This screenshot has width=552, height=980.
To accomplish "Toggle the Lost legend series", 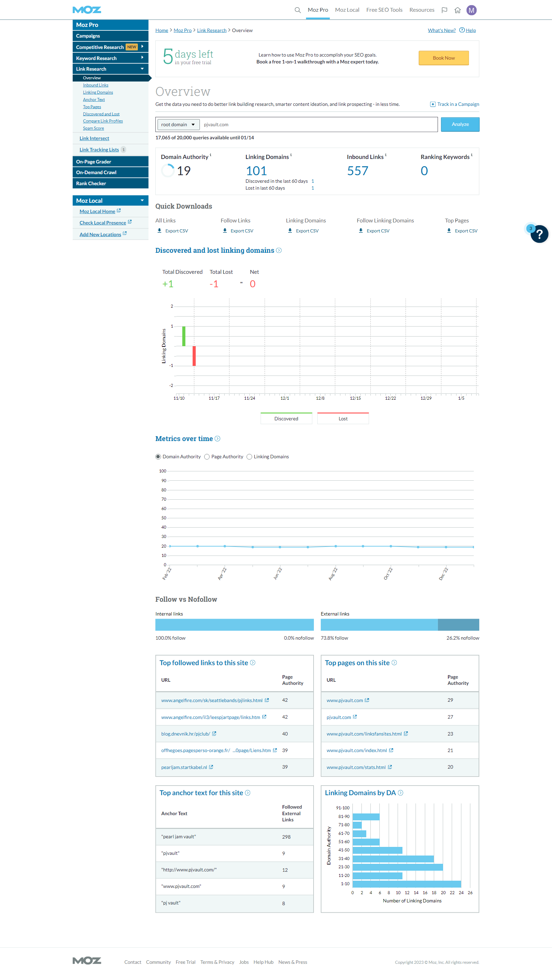I will 343,418.
